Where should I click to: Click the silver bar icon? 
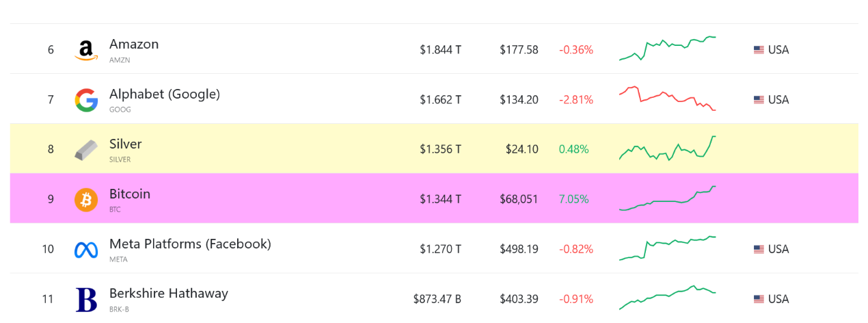pyautogui.click(x=86, y=150)
